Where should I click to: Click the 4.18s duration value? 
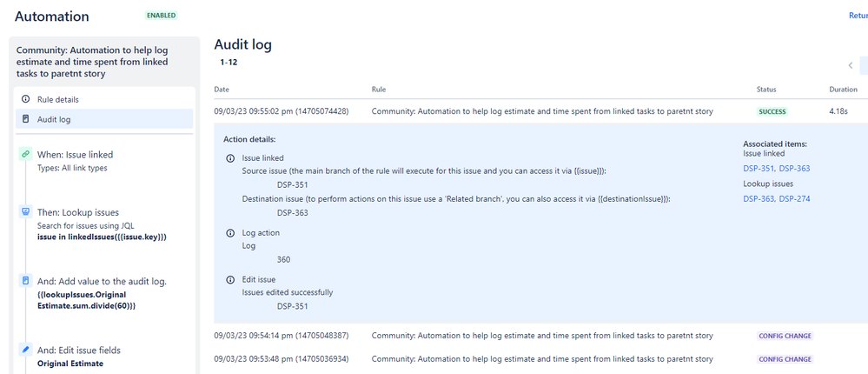pos(838,111)
